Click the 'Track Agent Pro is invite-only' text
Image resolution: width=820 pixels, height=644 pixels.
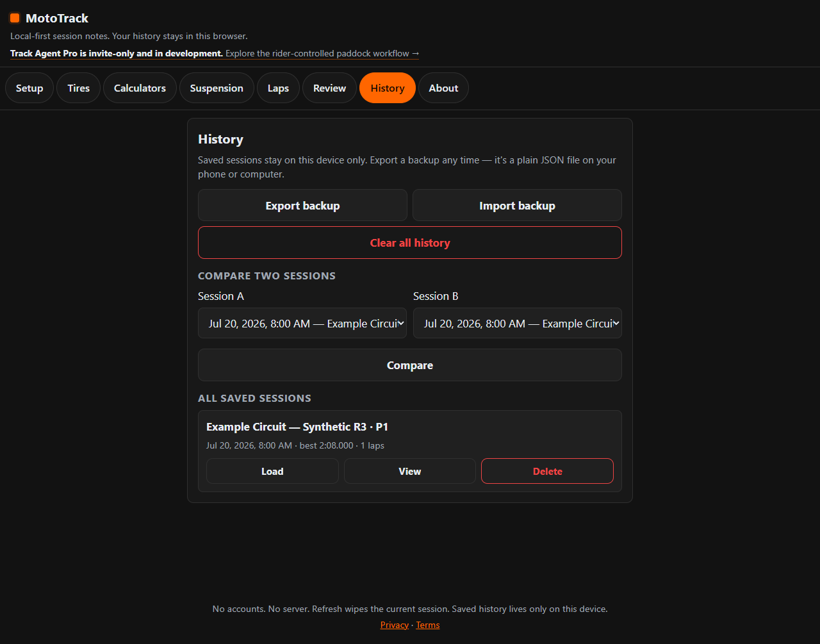point(117,53)
